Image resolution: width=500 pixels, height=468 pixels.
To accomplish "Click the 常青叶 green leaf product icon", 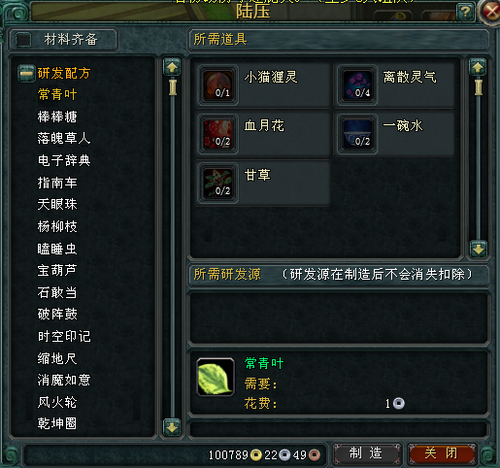I will pyautogui.click(x=215, y=377).
